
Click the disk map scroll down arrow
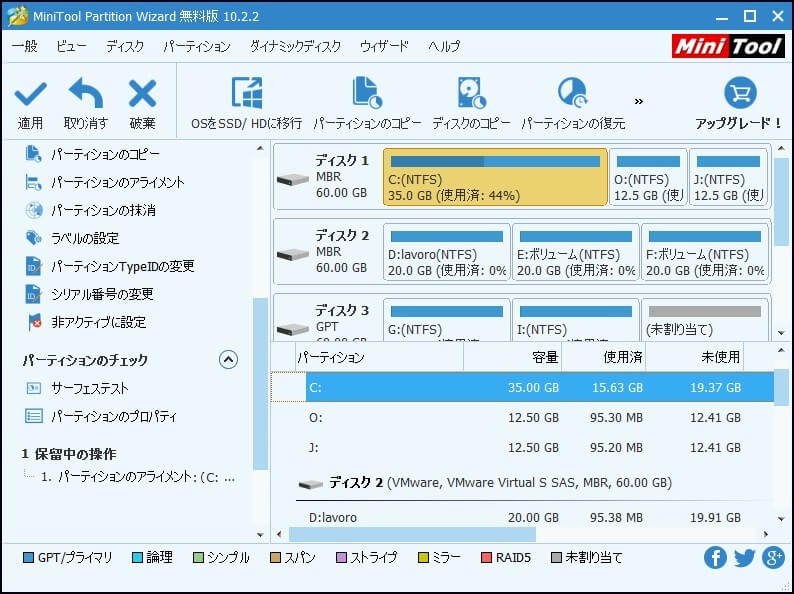(x=781, y=333)
